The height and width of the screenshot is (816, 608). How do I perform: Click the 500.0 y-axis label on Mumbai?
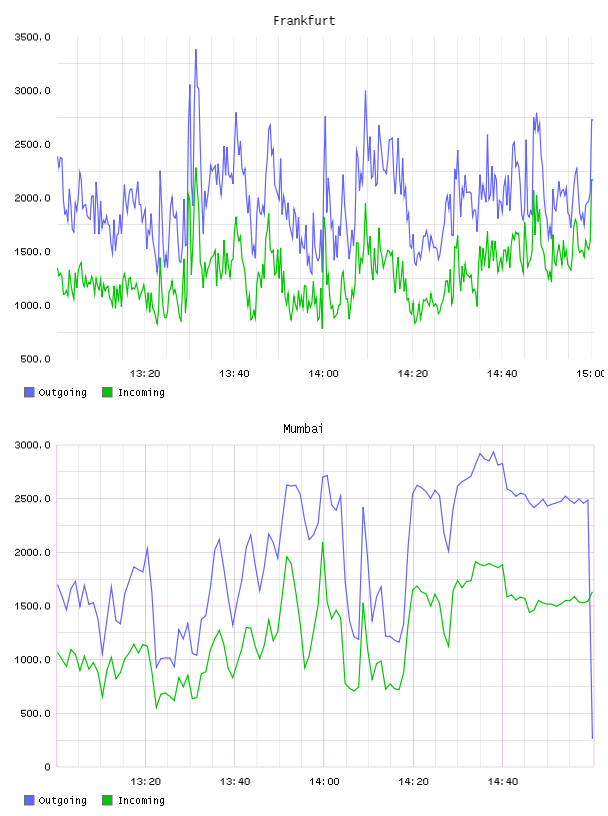(35, 713)
